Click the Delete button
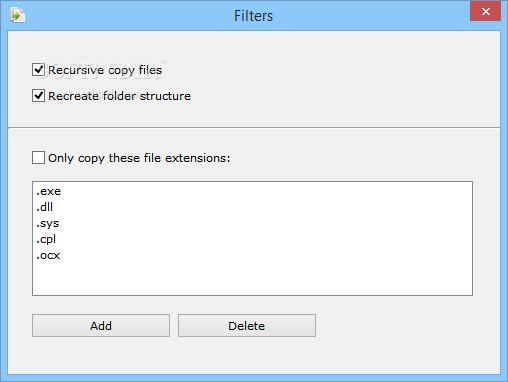508x382 pixels. 247,326
